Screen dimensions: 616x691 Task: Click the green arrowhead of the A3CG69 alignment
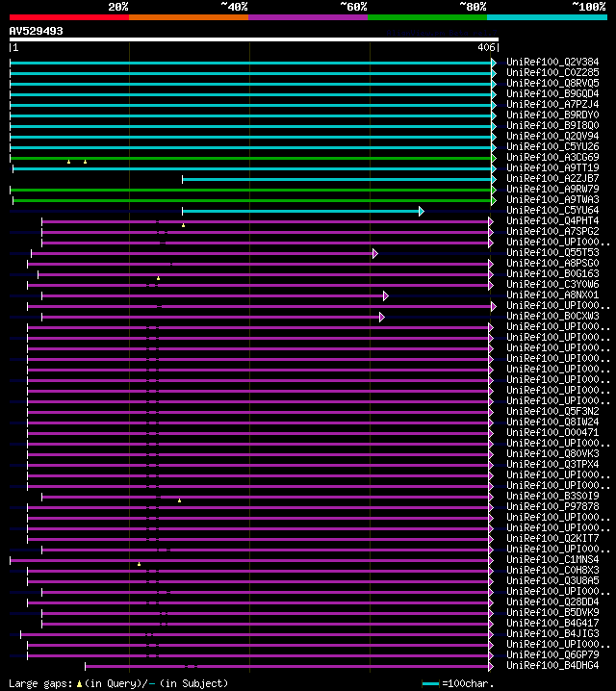[x=494, y=158]
